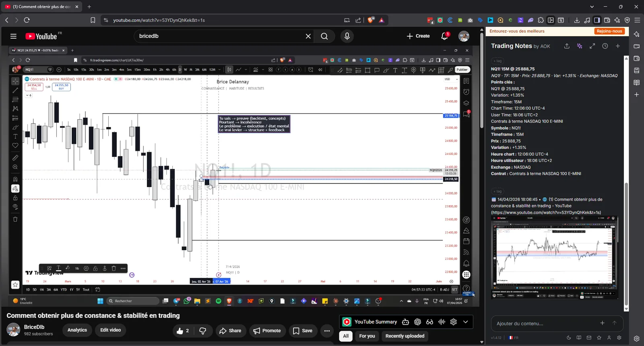Open Brave VPN shield icon
Viewport: 644px width, 346px height.
coord(627,20)
